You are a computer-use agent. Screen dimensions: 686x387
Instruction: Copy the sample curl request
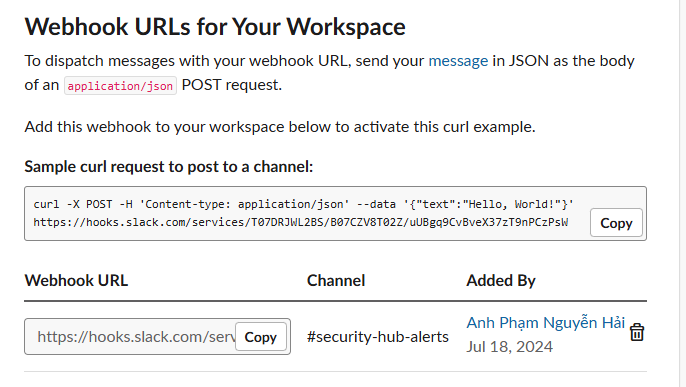pyautogui.click(x=616, y=223)
